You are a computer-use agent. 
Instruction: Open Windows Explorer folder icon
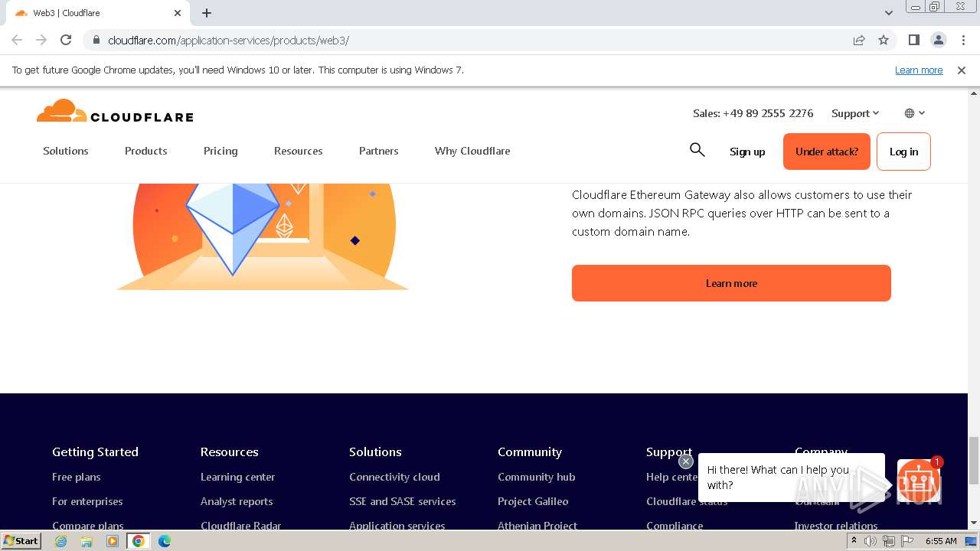coord(87,541)
